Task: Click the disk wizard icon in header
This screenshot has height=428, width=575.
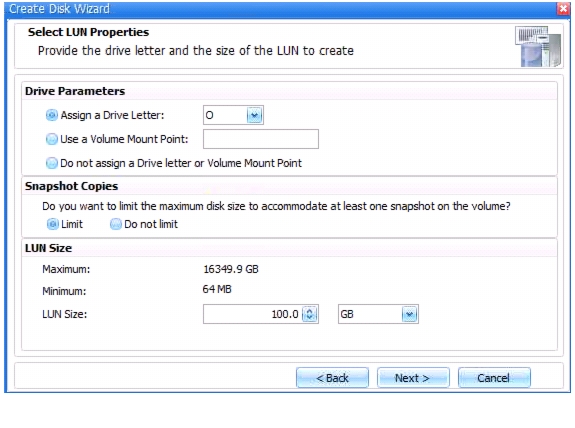Action: pos(538,46)
